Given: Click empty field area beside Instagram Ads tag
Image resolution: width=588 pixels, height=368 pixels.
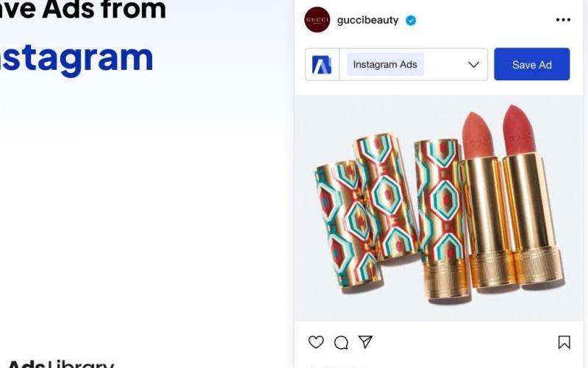Looking at the screenshot, I should tap(445, 65).
